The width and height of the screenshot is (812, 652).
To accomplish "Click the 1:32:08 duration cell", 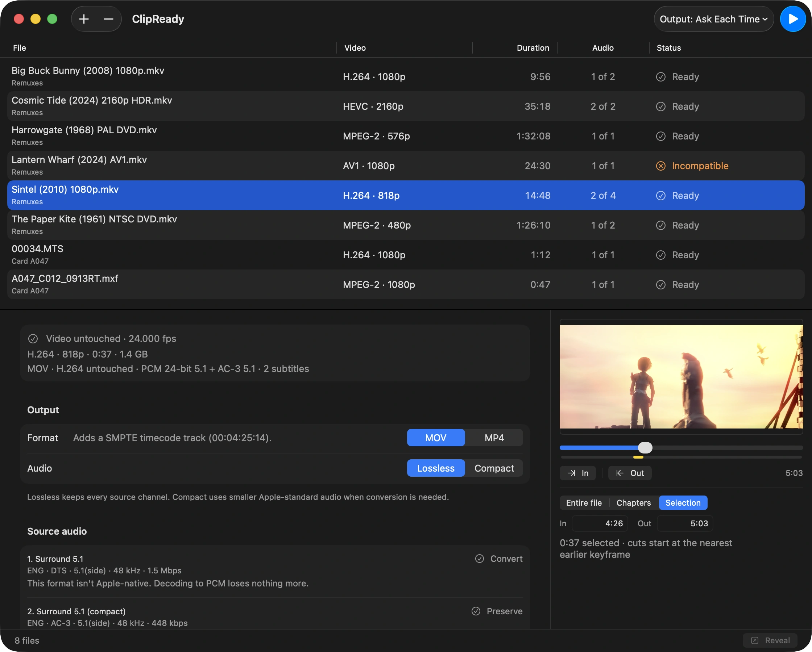I will (x=533, y=136).
